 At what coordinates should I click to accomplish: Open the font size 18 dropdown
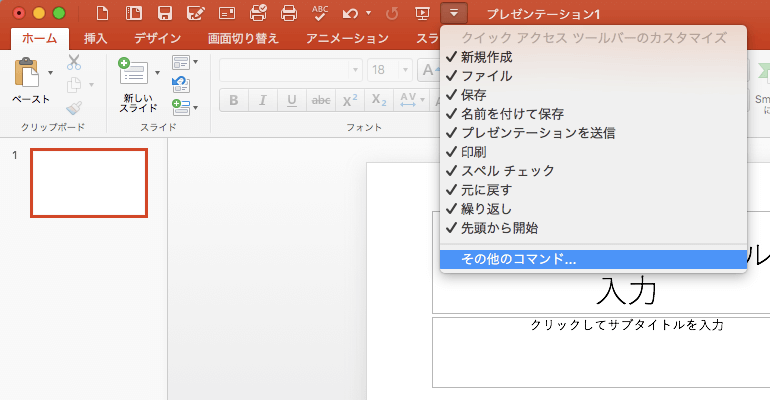click(x=405, y=70)
